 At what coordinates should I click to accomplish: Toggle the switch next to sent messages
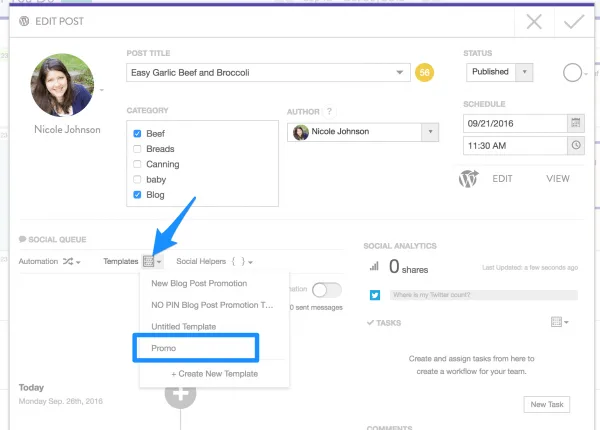point(326,290)
